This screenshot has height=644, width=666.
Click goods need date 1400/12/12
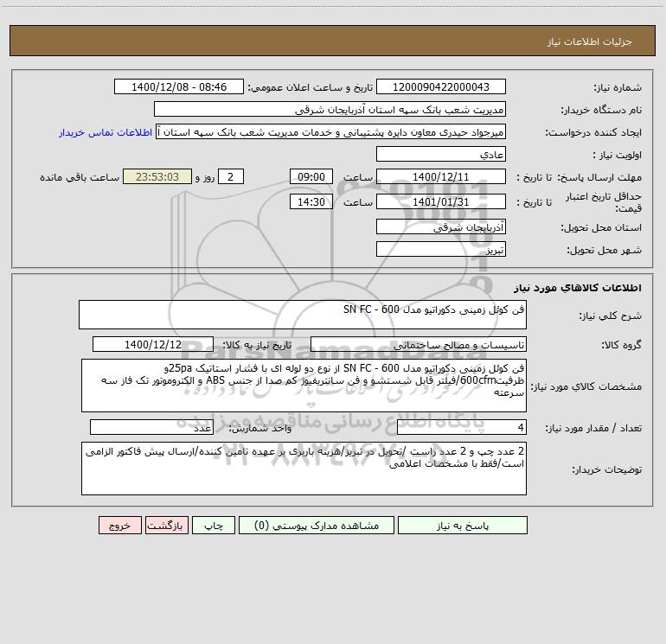[x=153, y=344]
